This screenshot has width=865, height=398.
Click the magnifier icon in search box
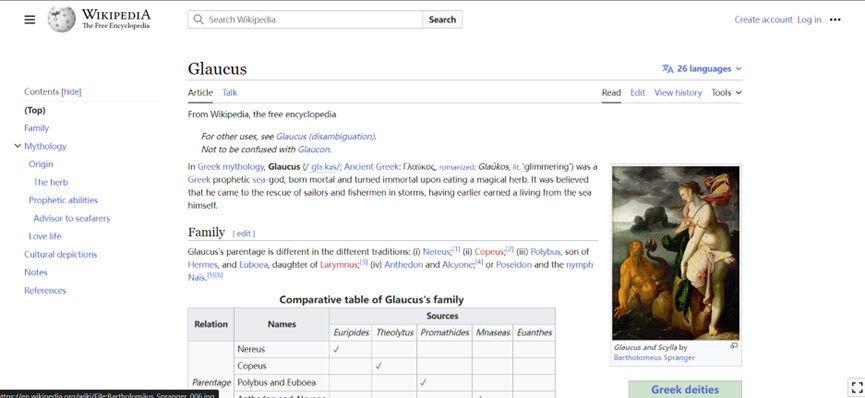click(x=199, y=19)
